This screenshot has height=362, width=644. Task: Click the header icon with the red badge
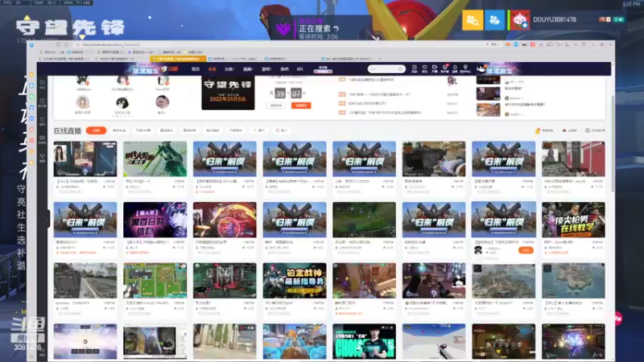click(445, 68)
